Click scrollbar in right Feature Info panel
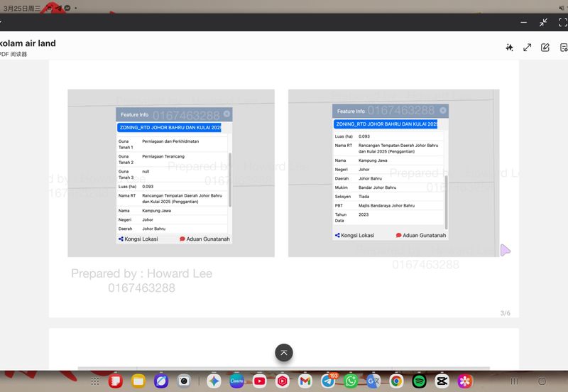The width and height of the screenshot is (568, 392). [x=446, y=201]
